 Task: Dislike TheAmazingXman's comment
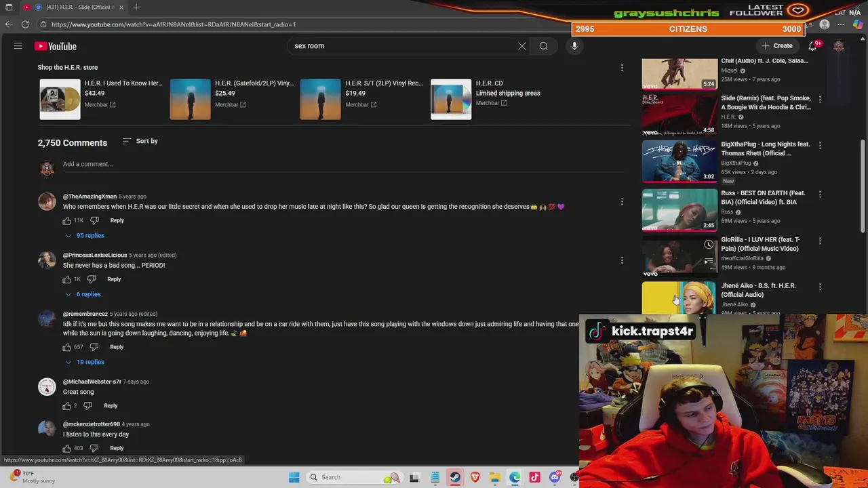click(x=94, y=220)
